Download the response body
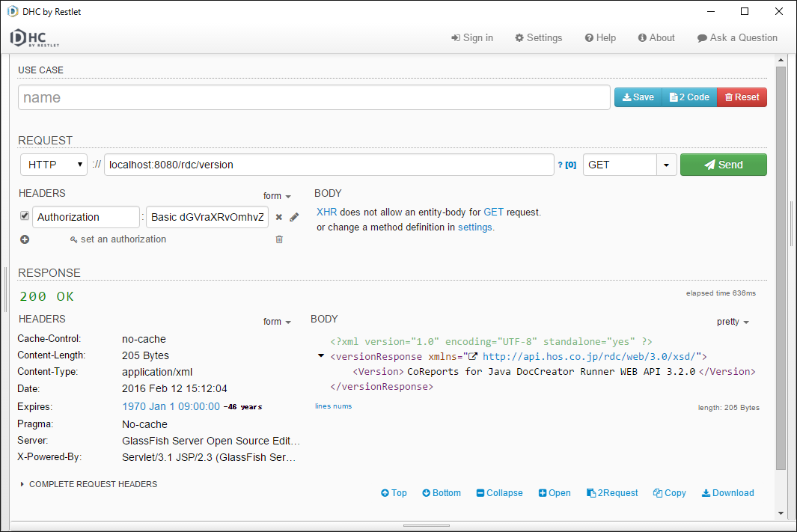This screenshot has width=797, height=532. (728, 493)
